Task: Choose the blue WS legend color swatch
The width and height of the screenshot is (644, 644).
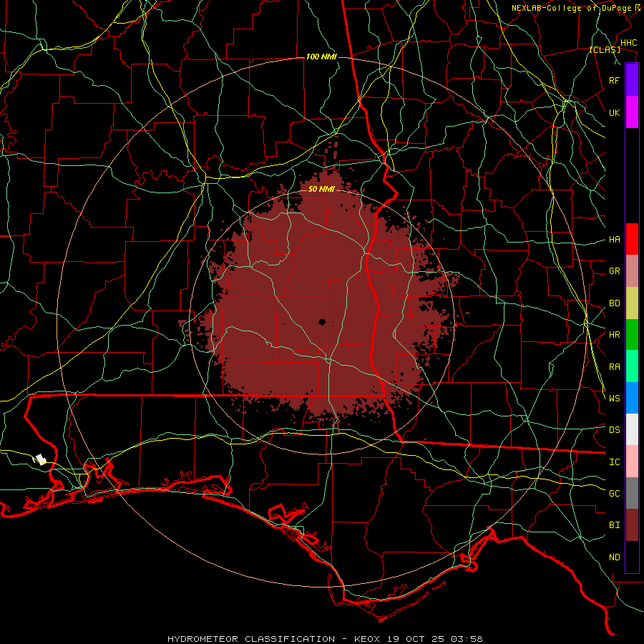Action: coord(632,398)
